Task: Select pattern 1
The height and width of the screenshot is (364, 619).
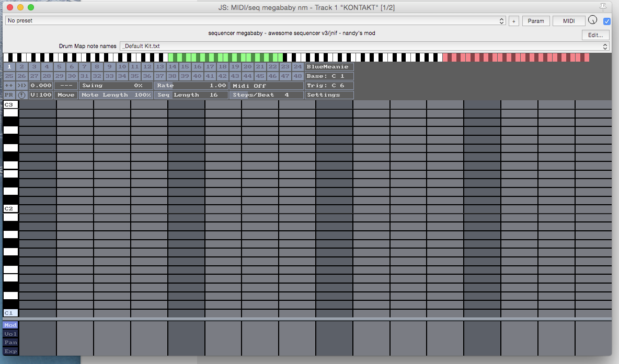Action: click(x=9, y=67)
